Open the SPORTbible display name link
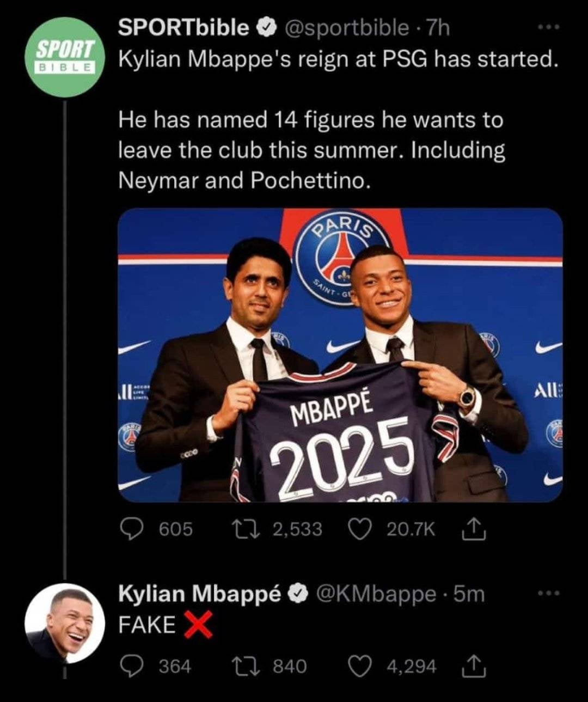Image resolution: width=588 pixels, height=702 pixels. [x=183, y=27]
